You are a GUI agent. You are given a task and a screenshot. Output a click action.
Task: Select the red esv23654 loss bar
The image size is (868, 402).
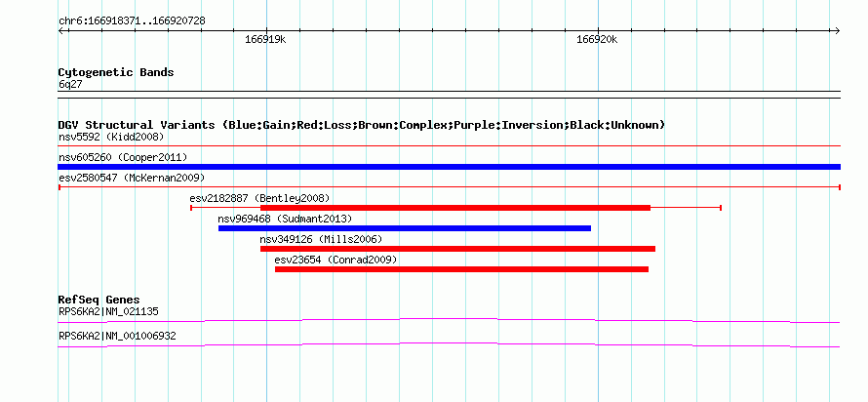[x=461, y=269]
